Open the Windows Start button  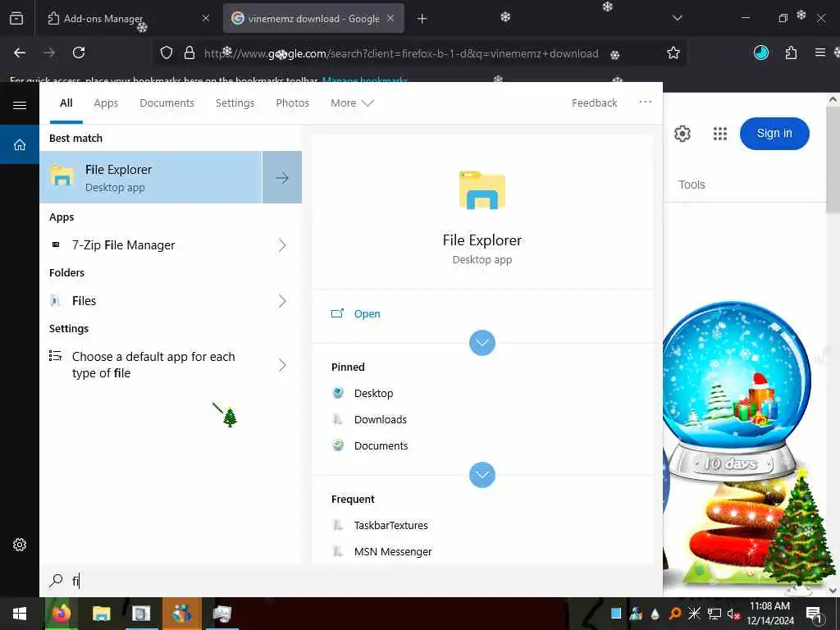[20, 614]
